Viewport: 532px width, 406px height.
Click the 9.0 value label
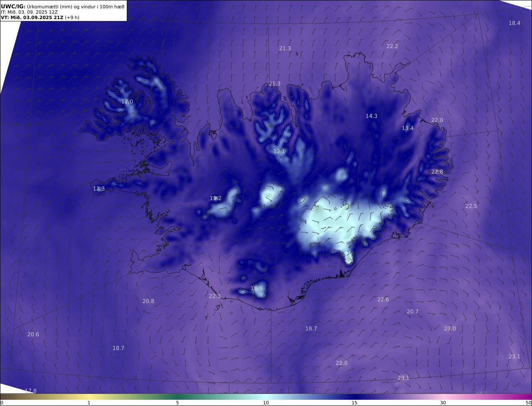(268, 195)
